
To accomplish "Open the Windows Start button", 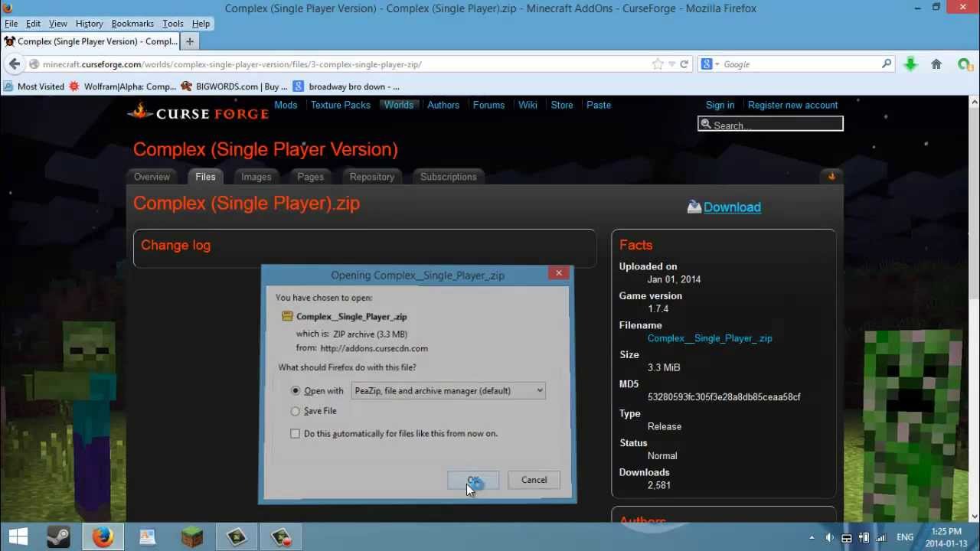I will click(18, 537).
